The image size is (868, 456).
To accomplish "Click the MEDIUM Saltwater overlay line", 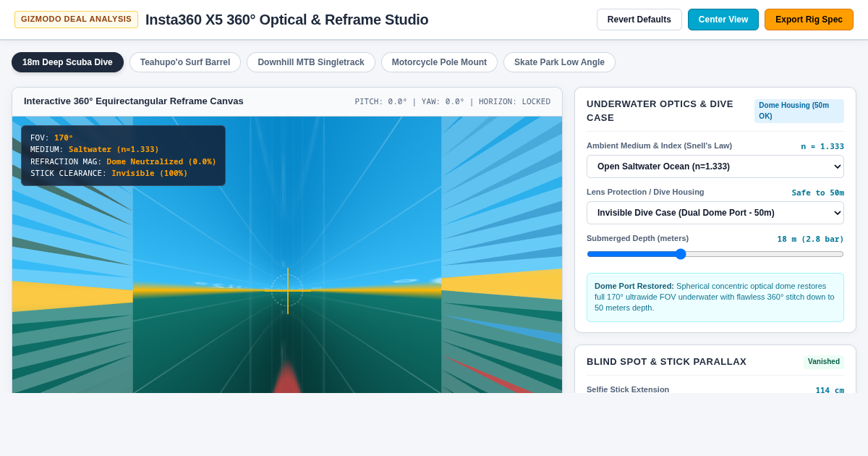I will [x=95, y=150].
